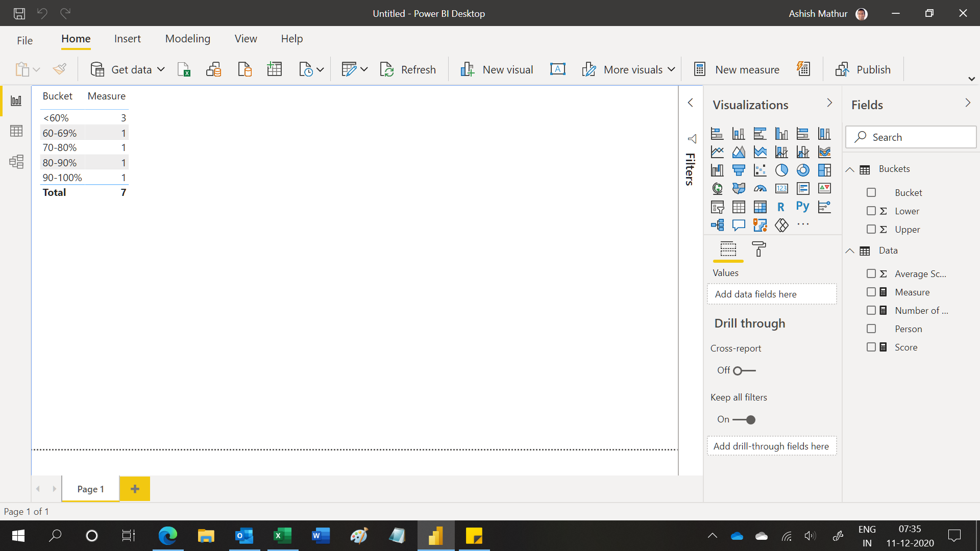This screenshot has width=980, height=551.
Task: Select the pie chart visualization icon
Action: pyautogui.click(x=781, y=170)
